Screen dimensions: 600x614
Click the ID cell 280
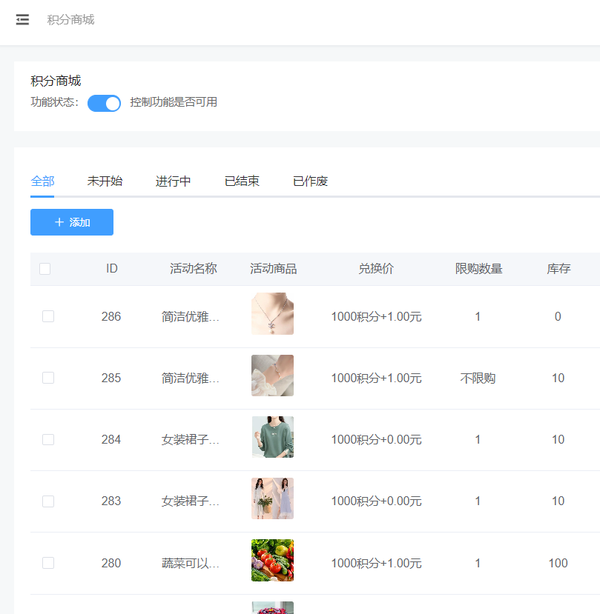[x=111, y=563]
